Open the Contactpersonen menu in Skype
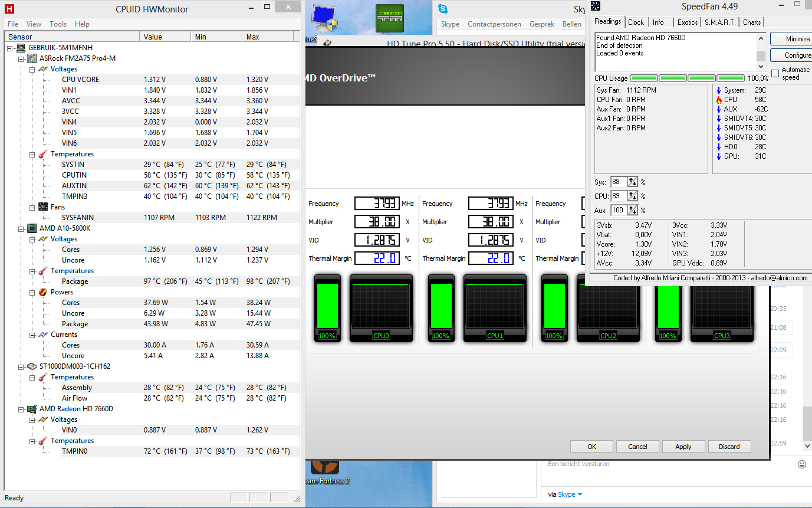Screen dimensions: 812x508 (x=494, y=24)
